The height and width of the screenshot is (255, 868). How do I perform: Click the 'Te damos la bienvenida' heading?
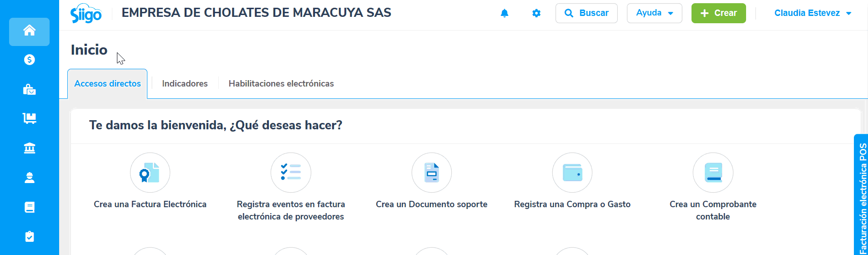pyautogui.click(x=216, y=125)
